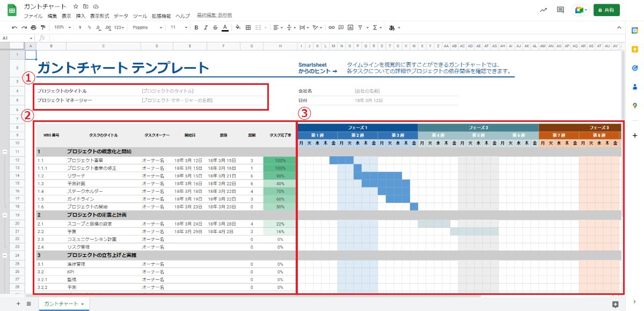
Task: Open Google Calendar in the side panel
Action: (x=635, y=31)
